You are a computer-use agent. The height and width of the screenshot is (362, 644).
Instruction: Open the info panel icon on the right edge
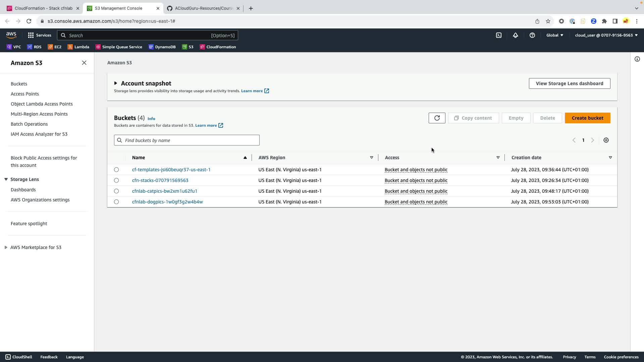point(637,59)
